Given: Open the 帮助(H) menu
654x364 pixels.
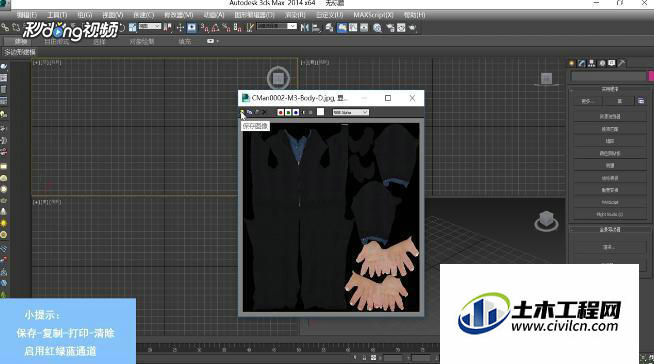Looking at the screenshot, I should coord(415,15).
